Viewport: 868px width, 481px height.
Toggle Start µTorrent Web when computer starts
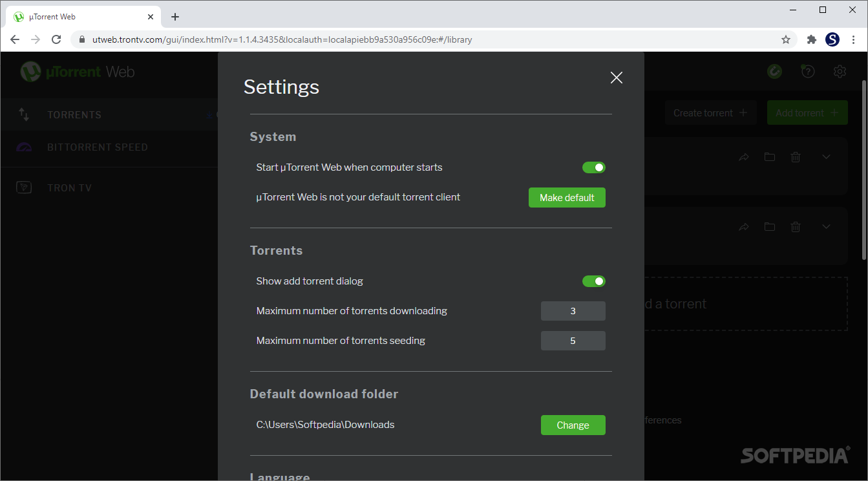point(594,167)
